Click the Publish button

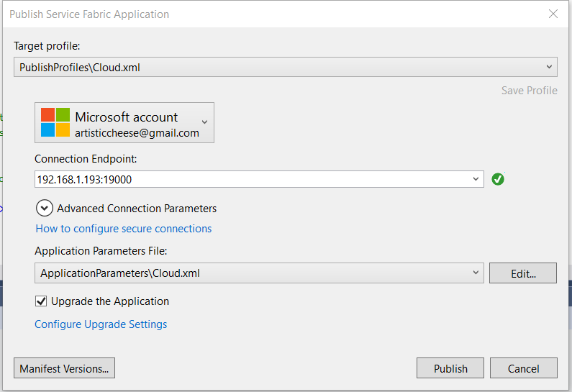(450, 368)
